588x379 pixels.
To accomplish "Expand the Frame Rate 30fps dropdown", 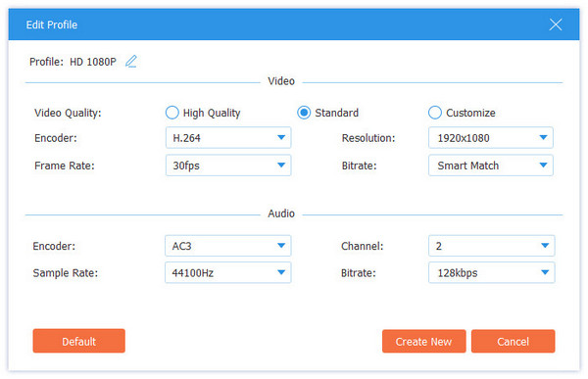I will pyautogui.click(x=228, y=166).
